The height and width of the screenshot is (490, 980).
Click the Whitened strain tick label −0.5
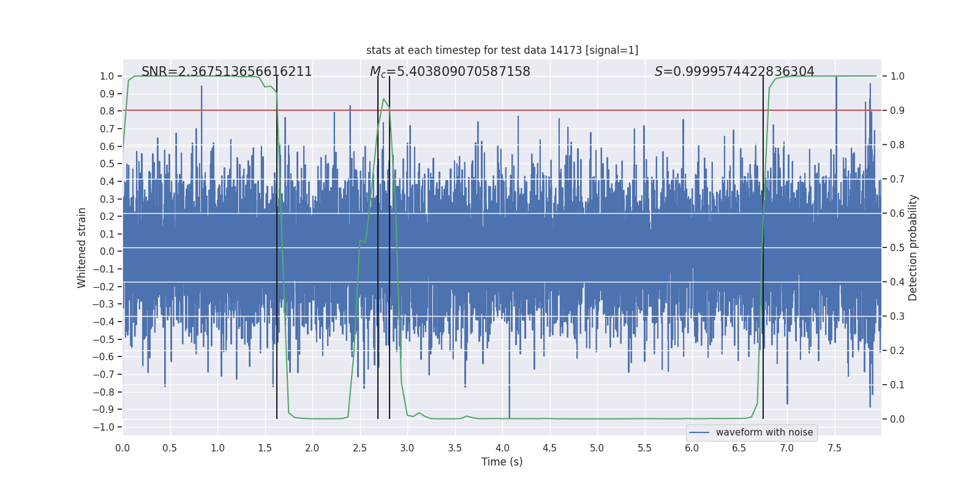(104, 339)
